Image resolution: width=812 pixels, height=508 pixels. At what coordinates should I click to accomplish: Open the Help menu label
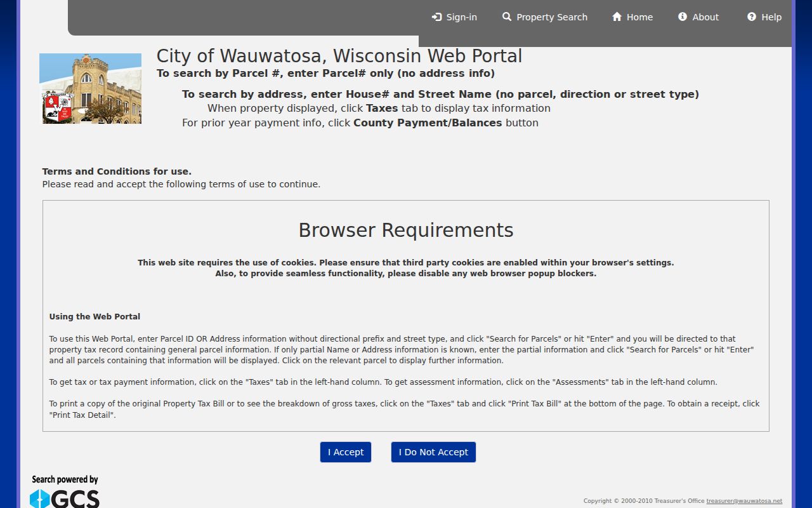pyautogui.click(x=771, y=17)
